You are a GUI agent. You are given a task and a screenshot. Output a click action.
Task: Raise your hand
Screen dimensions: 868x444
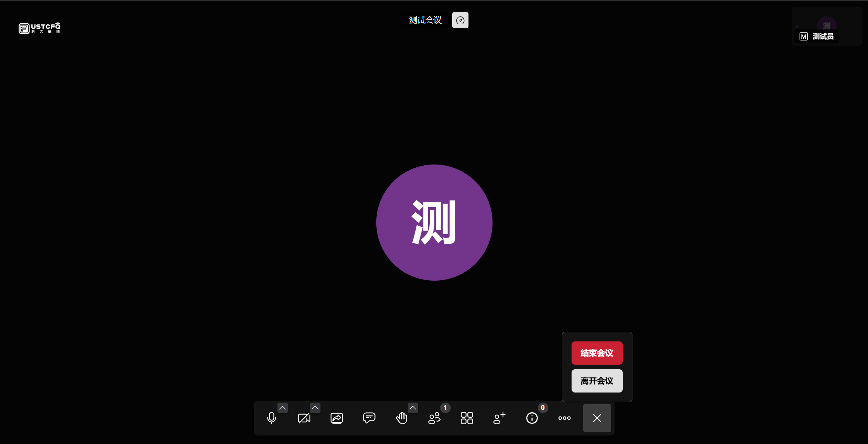click(x=402, y=418)
